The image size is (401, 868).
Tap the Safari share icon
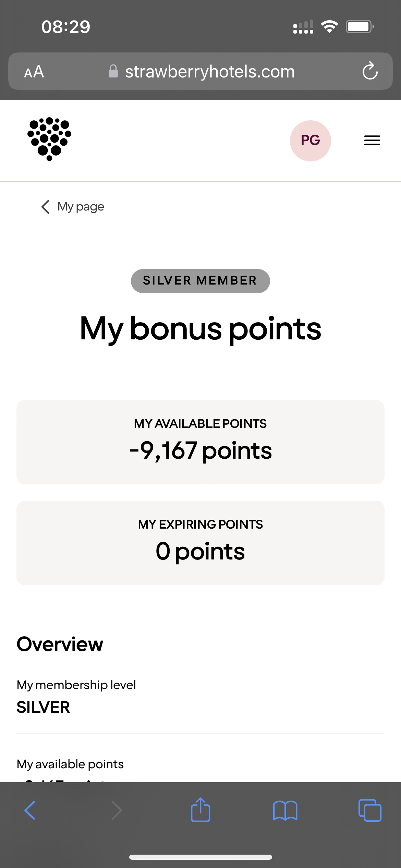pyautogui.click(x=200, y=810)
